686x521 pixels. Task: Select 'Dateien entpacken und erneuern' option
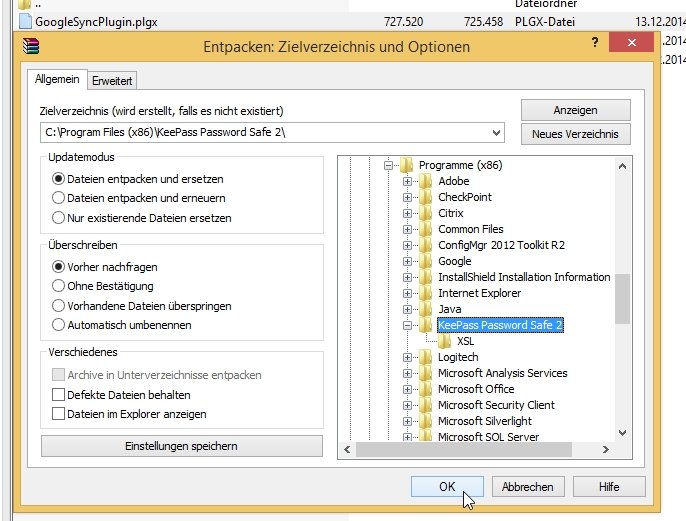click(x=58, y=197)
